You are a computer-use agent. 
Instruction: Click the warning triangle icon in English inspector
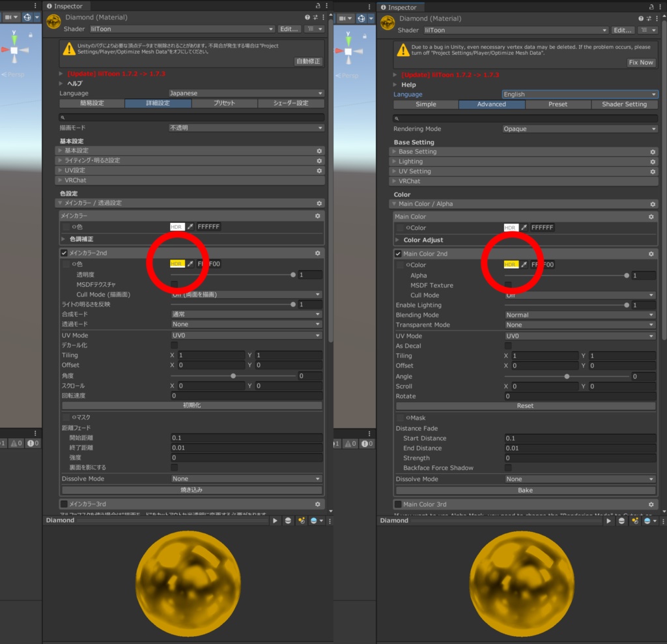coord(403,51)
